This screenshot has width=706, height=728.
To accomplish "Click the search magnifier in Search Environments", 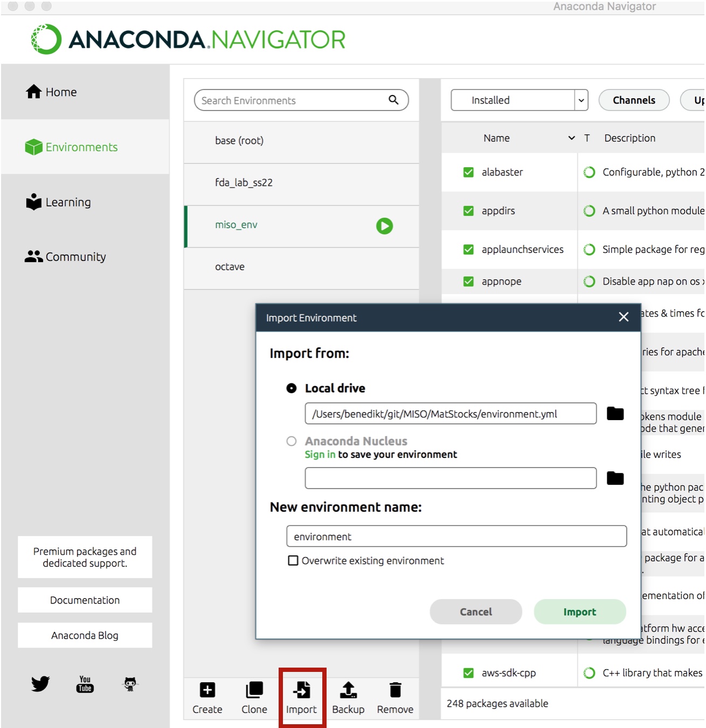I will [x=394, y=100].
